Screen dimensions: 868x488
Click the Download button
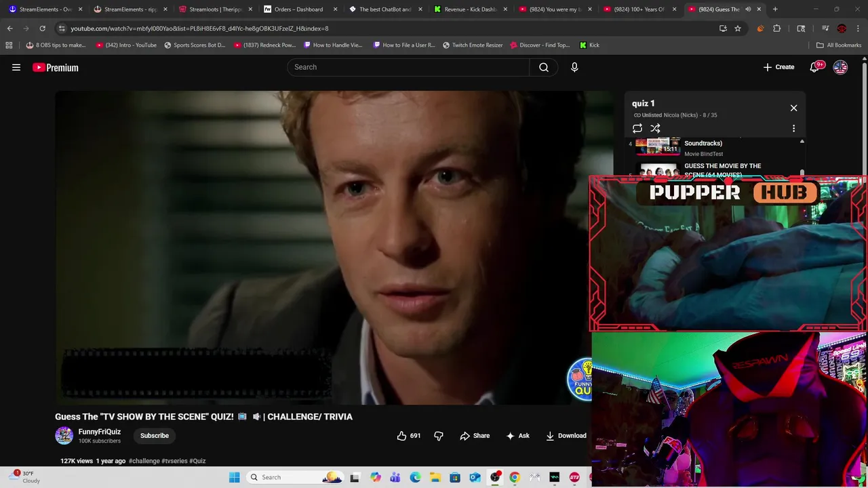click(566, 436)
